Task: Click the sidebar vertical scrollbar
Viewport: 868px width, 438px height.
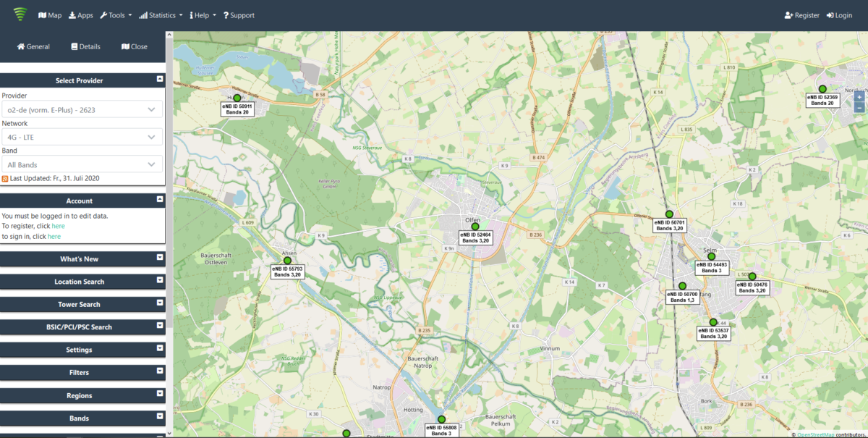Action: coord(169,217)
